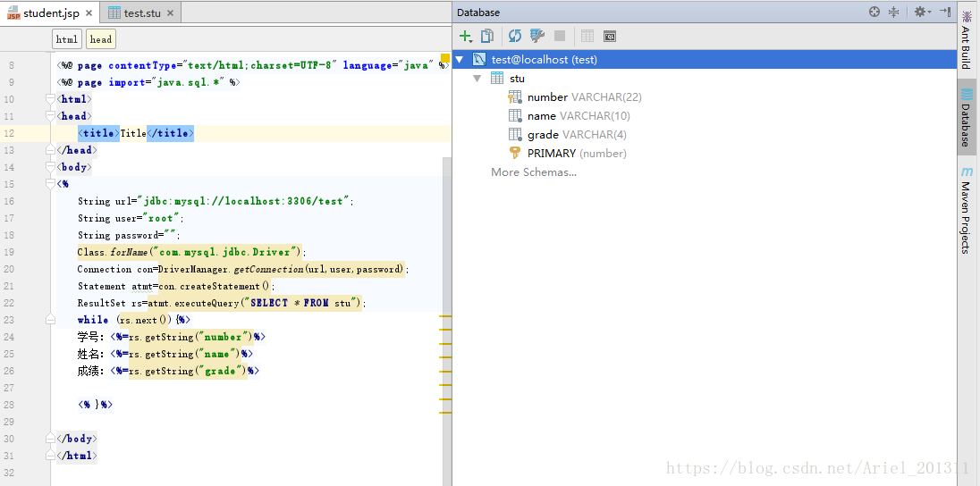The image size is (980, 486).
Task: Open the Maven Projects side tab
Action: [x=967, y=210]
